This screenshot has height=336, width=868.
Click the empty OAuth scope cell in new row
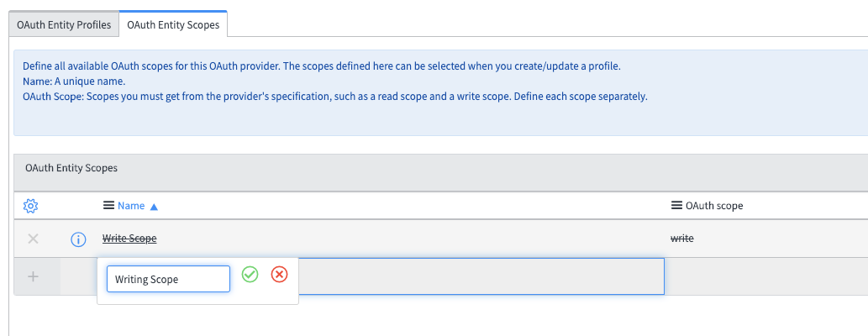[756, 276]
